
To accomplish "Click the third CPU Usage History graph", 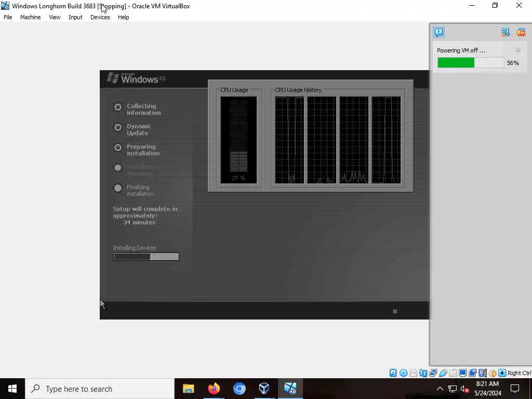I will (x=354, y=140).
